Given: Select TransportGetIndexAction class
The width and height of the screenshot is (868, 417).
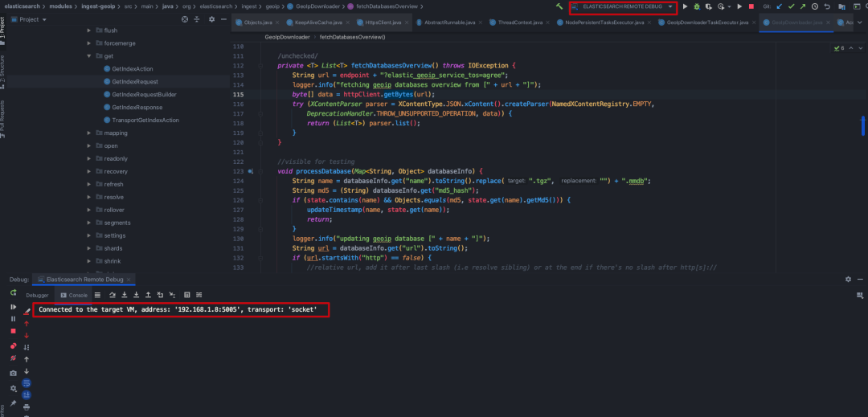Looking at the screenshot, I should 141,120.
